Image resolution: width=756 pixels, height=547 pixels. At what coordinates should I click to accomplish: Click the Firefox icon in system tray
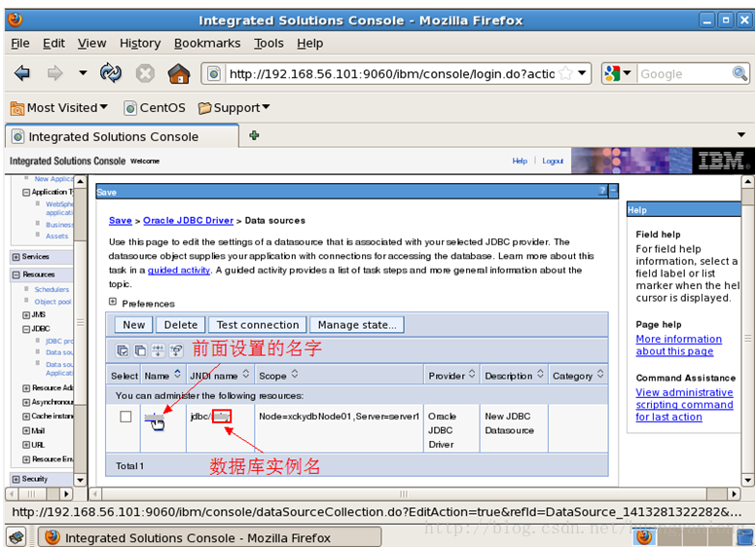(x=644, y=536)
